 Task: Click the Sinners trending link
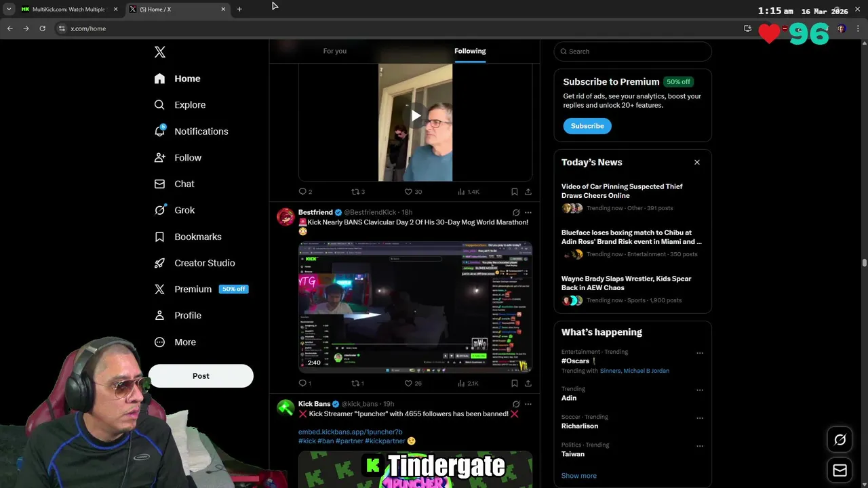pyautogui.click(x=610, y=371)
